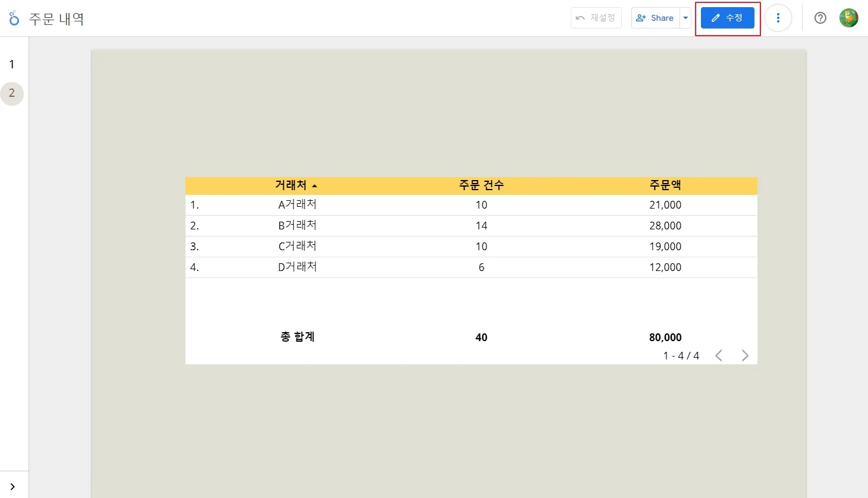Click the 재설정 reset button

(596, 18)
